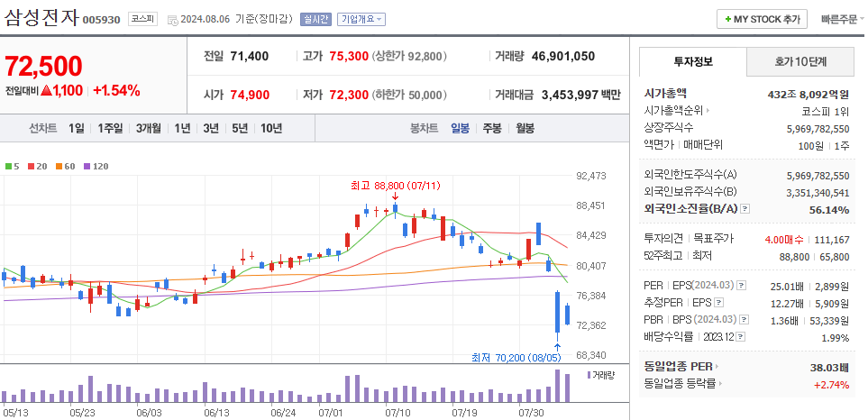This screenshot has width=868, height=420.
Task: Switch to the 호가10단계 tab
Action: (800, 61)
